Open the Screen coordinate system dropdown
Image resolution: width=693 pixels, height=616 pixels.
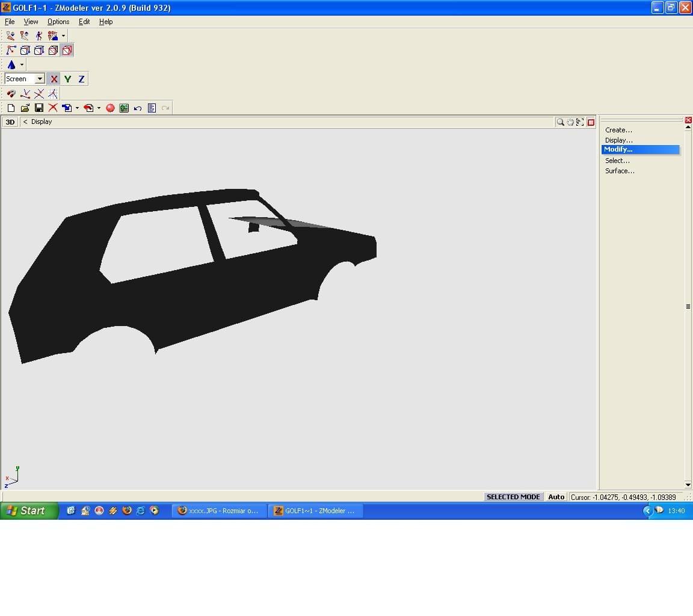[x=40, y=79]
